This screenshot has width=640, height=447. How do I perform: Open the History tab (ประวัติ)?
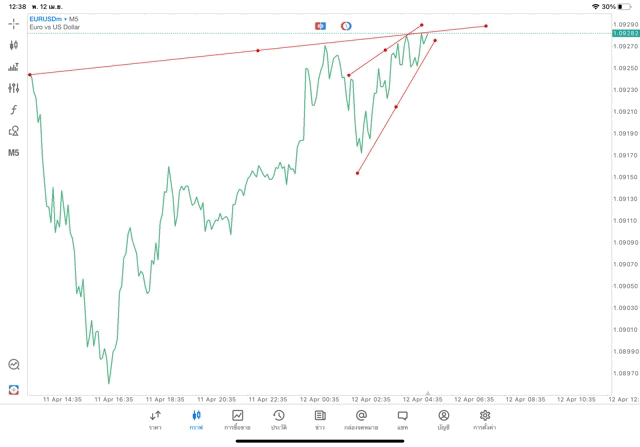click(x=279, y=419)
